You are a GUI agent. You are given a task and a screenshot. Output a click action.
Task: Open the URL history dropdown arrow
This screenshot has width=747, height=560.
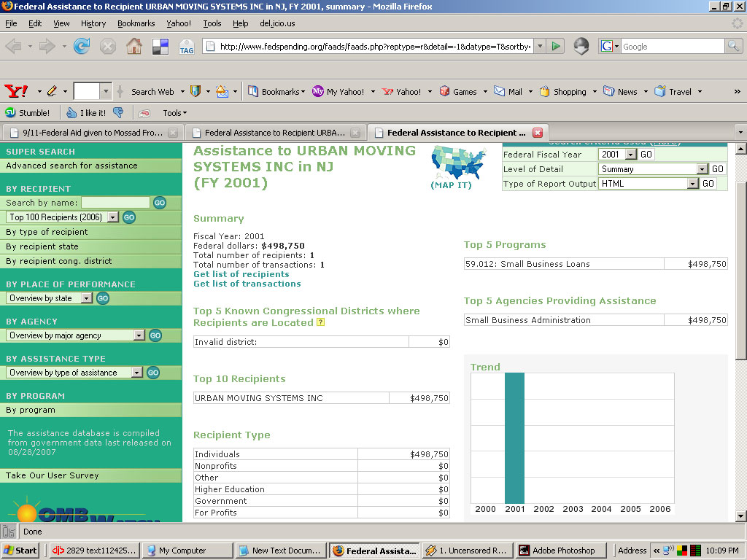click(x=540, y=46)
